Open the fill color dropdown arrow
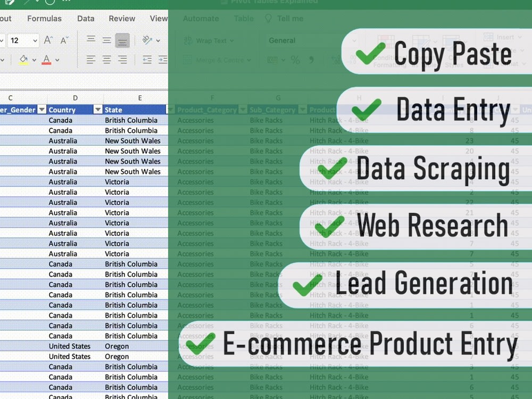 [34, 60]
